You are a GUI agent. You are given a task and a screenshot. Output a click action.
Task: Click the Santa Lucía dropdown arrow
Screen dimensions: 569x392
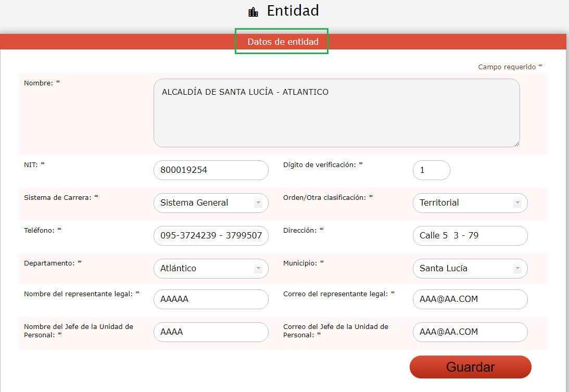[x=517, y=269]
